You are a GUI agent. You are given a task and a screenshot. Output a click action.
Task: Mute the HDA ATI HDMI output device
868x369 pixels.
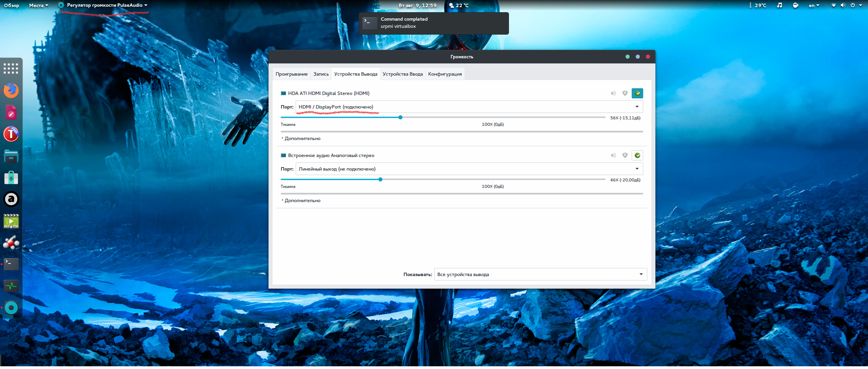[613, 93]
